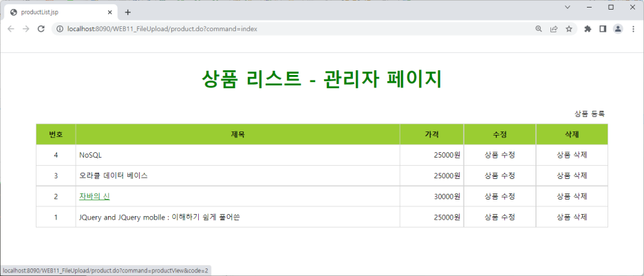The width and height of the screenshot is (644, 276).
Task: Open the JQuery and JQuery mobile title
Action: coord(160,217)
